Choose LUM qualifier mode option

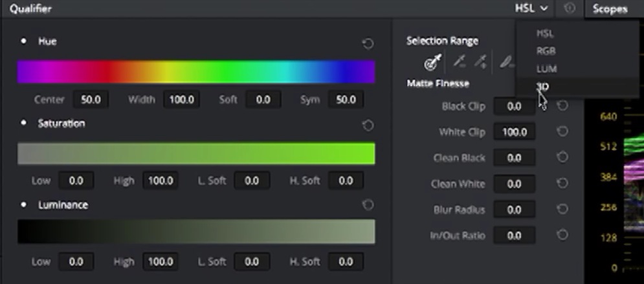pyautogui.click(x=546, y=69)
